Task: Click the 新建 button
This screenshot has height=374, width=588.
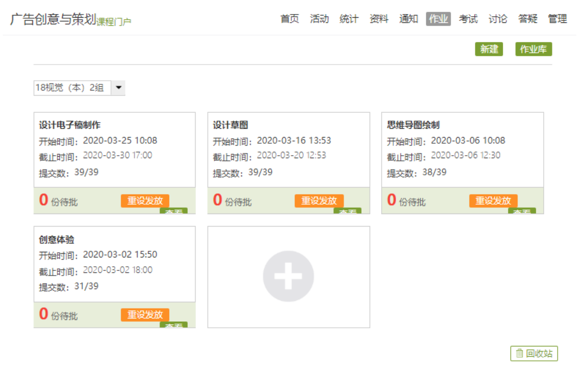Action: [x=489, y=49]
